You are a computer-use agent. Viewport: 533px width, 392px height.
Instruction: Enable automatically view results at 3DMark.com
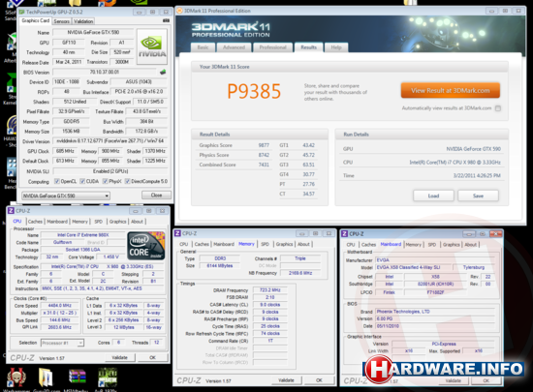point(498,108)
